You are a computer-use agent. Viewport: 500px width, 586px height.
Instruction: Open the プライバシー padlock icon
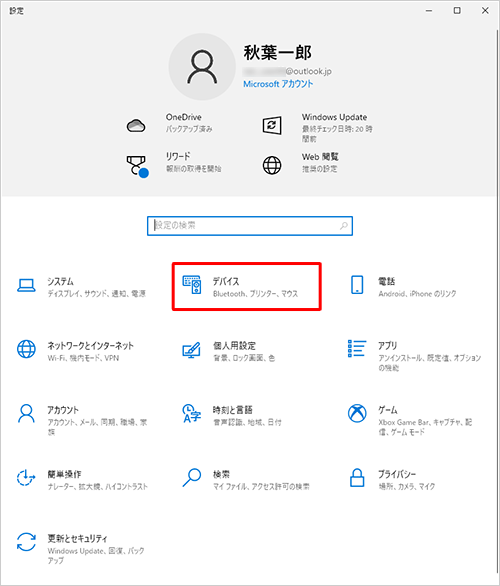tap(357, 478)
